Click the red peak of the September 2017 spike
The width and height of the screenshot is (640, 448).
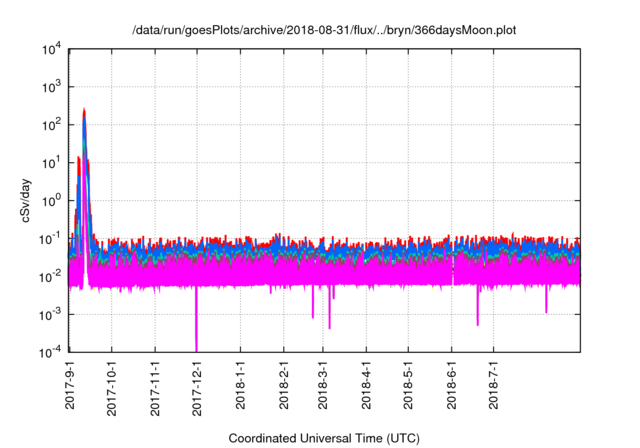pyautogui.click(x=84, y=110)
